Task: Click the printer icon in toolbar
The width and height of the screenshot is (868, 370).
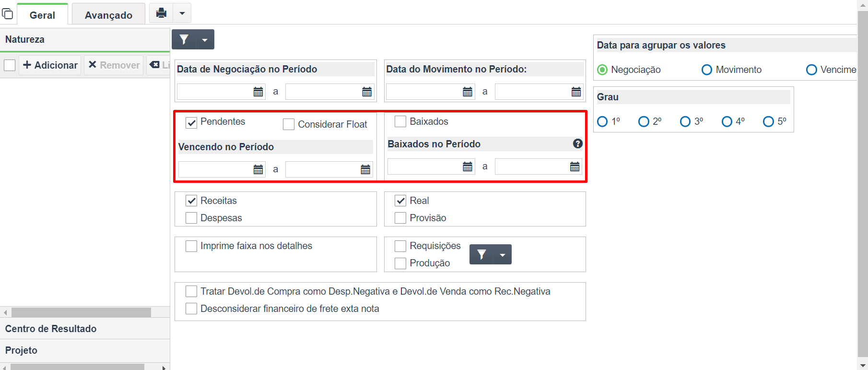Action: pos(161,13)
